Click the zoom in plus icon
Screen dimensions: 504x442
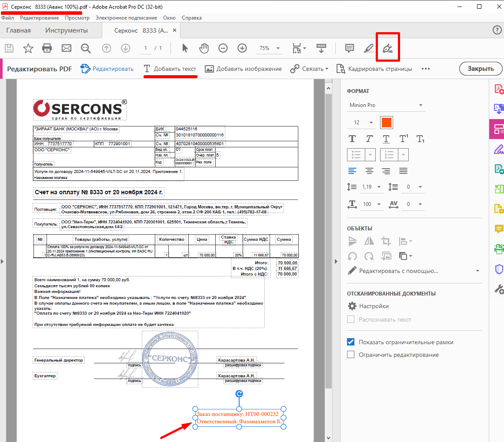tap(242, 48)
